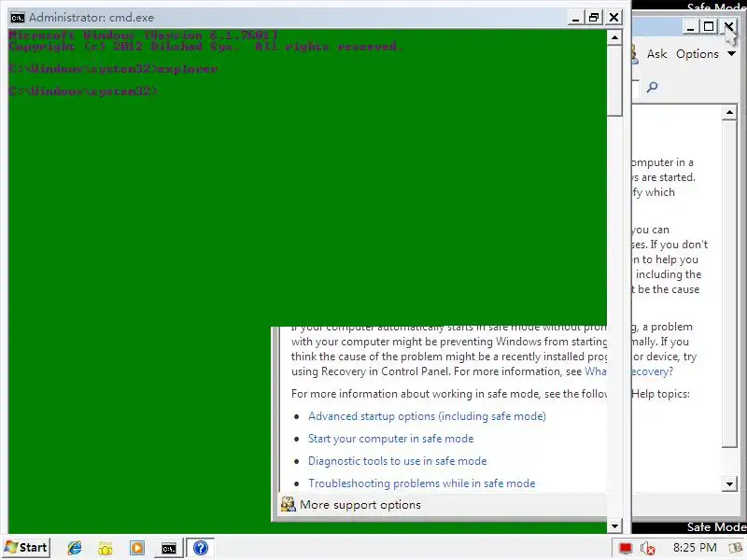Close the Help and Support window
The width and height of the screenshot is (747, 560).
tap(728, 27)
